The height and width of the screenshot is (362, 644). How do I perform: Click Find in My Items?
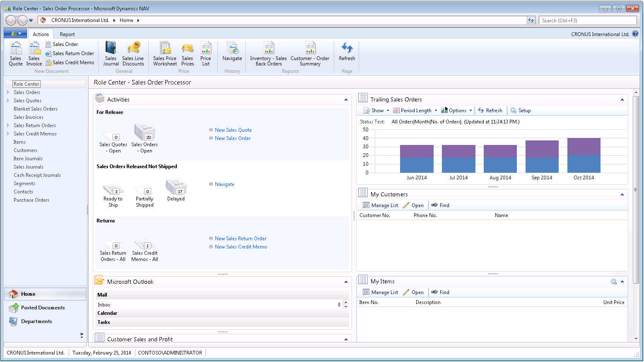tap(440, 292)
